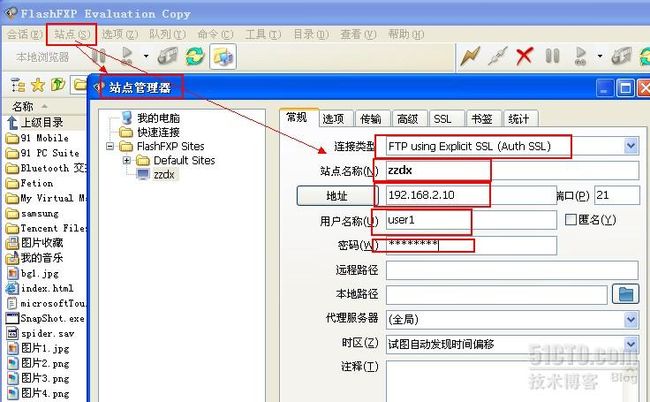Select the bg1.jpg file
Viewport: 650px width, 402px height.
39,274
